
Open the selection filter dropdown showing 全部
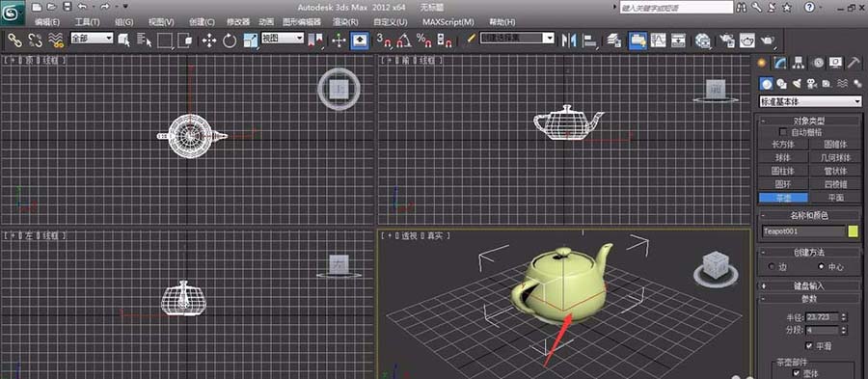click(92, 38)
